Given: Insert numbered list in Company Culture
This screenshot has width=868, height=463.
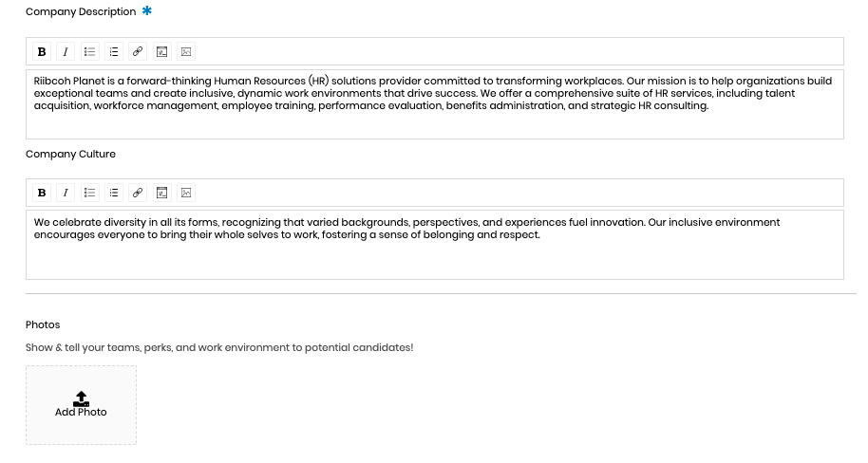Looking at the screenshot, I should point(113,193).
